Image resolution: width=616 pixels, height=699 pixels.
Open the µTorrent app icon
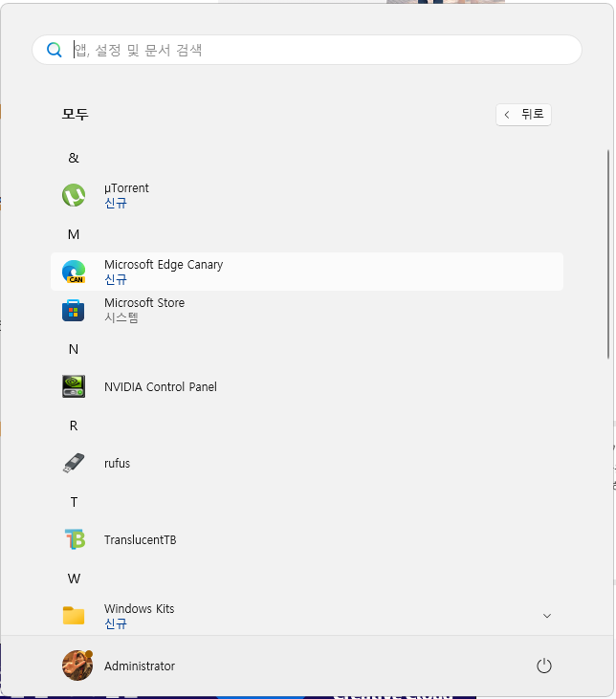click(x=74, y=195)
